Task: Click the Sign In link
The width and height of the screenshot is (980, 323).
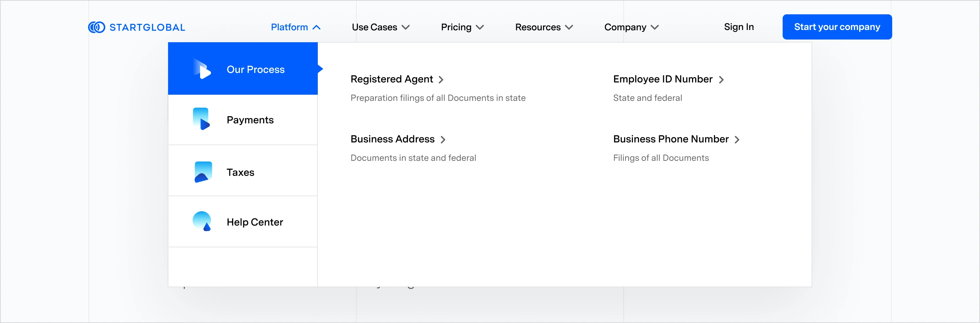Action: (x=738, y=27)
